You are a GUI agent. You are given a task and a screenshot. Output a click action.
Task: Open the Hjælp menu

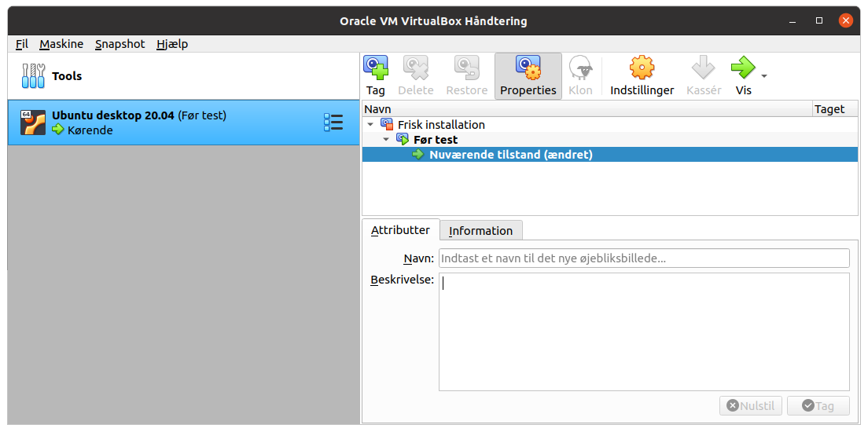pos(172,44)
